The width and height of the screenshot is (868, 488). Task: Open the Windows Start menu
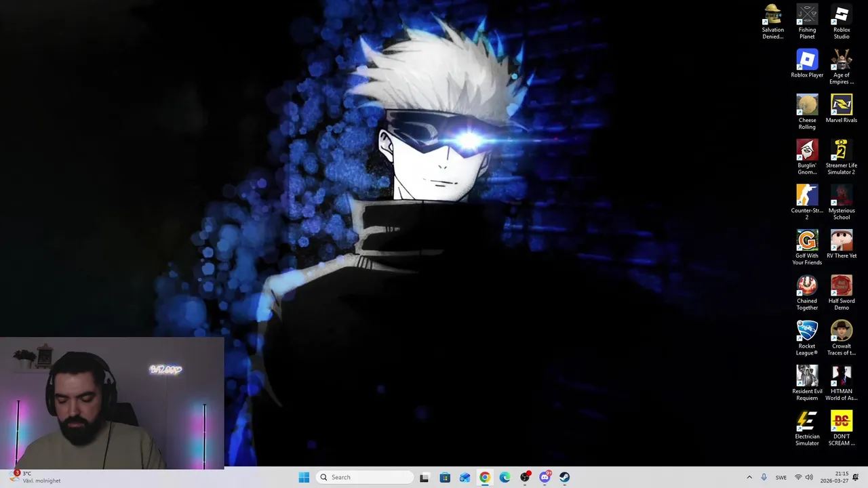pyautogui.click(x=304, y=477)
